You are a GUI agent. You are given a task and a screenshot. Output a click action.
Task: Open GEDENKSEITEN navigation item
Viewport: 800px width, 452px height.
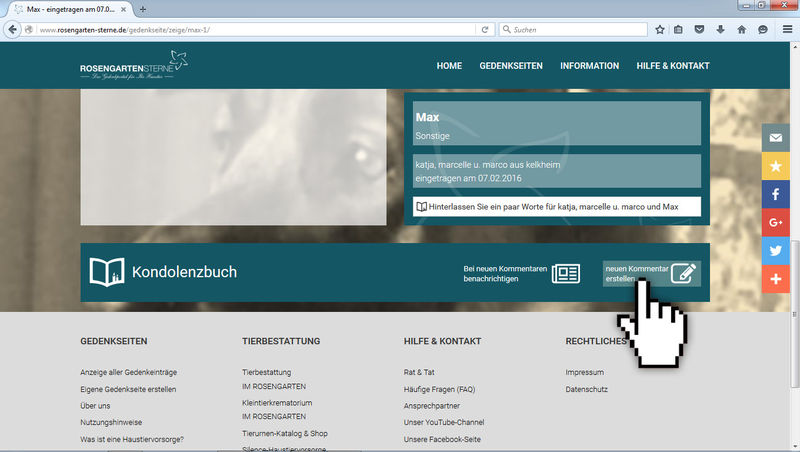(511, 66)
